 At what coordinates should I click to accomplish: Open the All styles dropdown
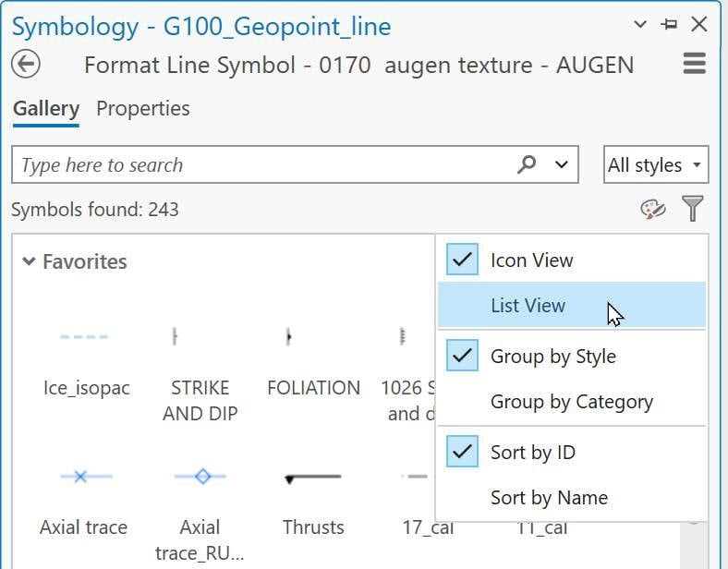656,164
